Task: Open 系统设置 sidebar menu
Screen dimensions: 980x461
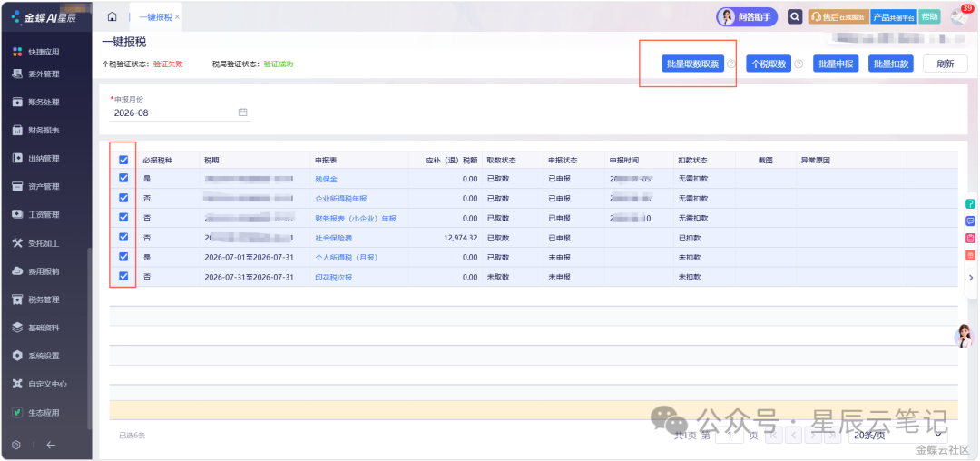Action: coord(44,356)
